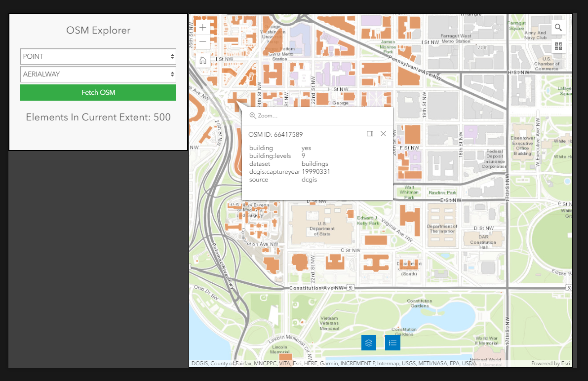Click the building:levels attribute row
This screenshot has width=588, height=381.
click(277, 155)
